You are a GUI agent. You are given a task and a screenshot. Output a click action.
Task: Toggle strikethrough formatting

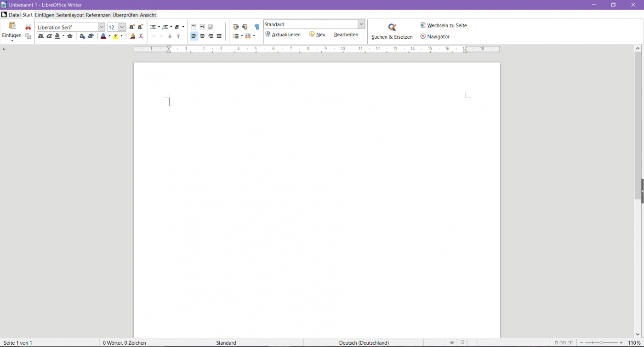(x=70, y=36)
